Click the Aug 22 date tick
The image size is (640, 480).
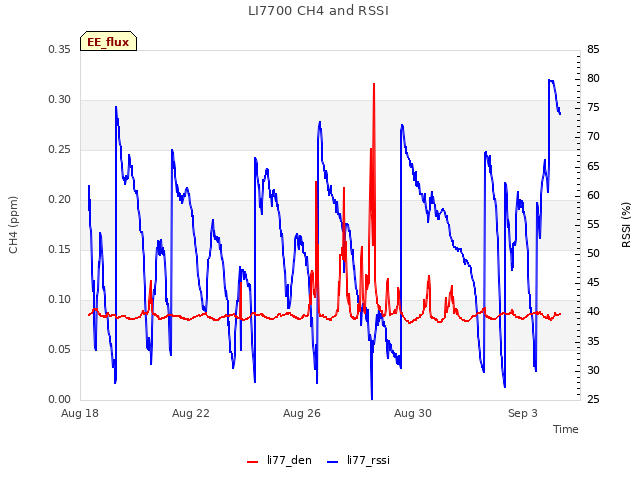click(x=191, y=413)
